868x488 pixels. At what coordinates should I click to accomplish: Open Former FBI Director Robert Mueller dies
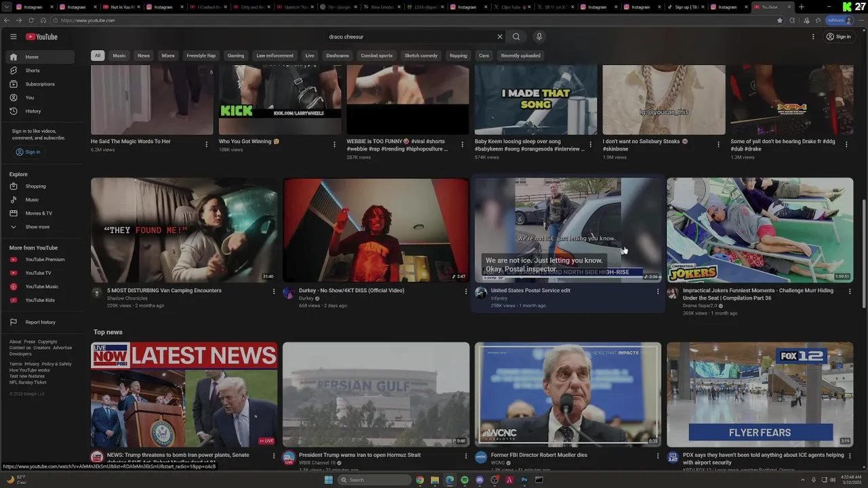(539, 455)
